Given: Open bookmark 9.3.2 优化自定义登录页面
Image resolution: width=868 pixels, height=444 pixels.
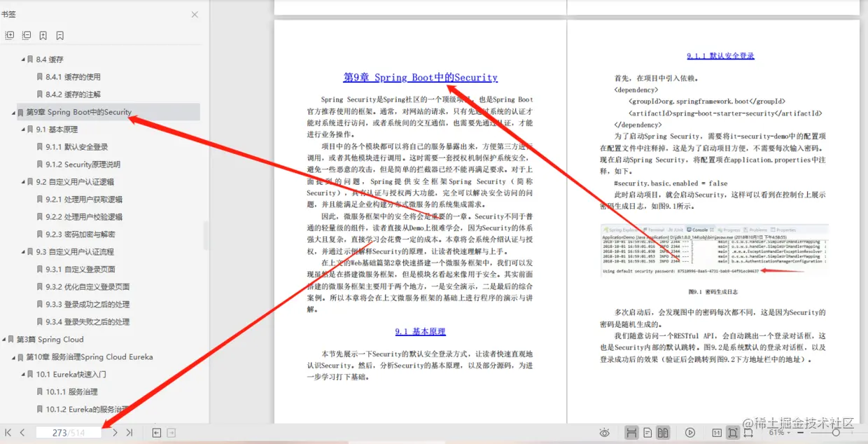Looking at the screenshot, I should [x=87, y=287].
